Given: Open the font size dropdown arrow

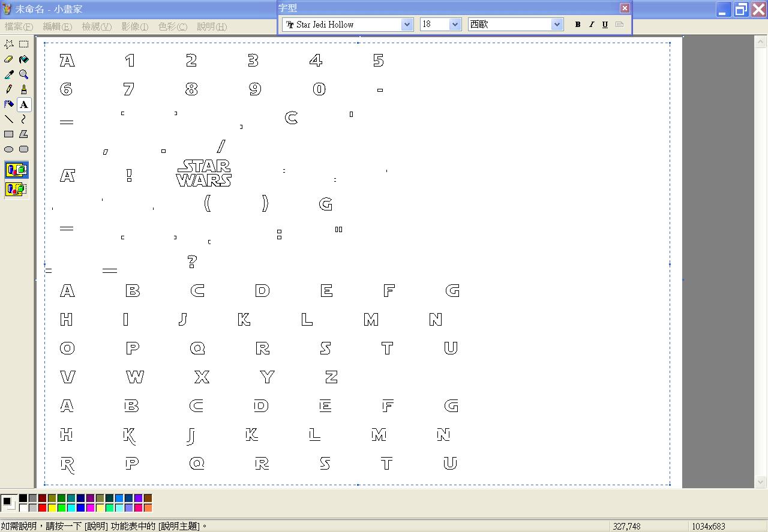Looking at the screenshot, I should pos(455,25).
